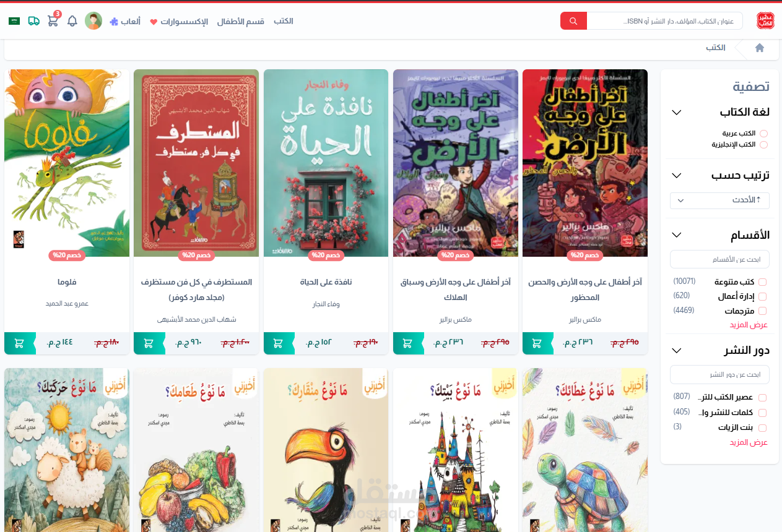This screenshot has width=782, height=532.
Task: Check the مترجمات category checkbox
Action: (x=763, y=311)
